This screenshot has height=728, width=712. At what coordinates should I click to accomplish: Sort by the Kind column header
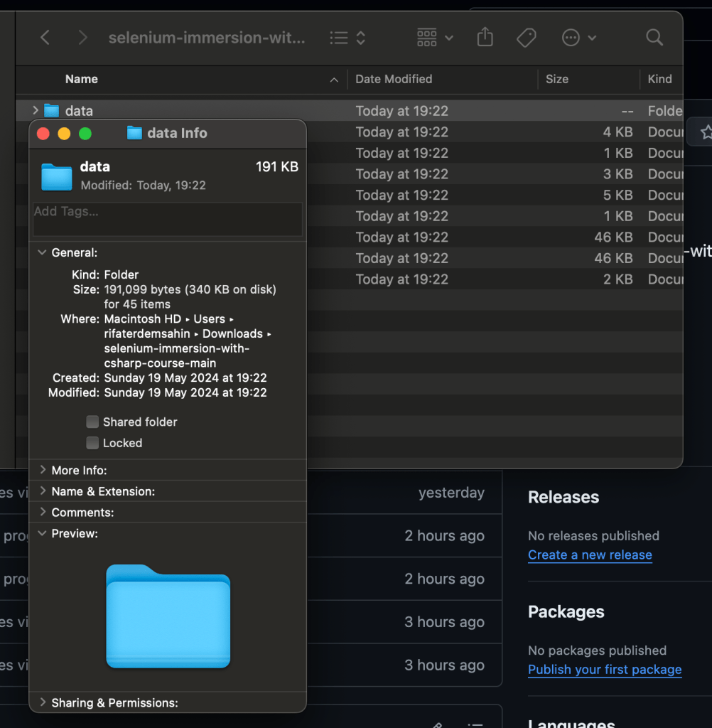coord(659,79)
